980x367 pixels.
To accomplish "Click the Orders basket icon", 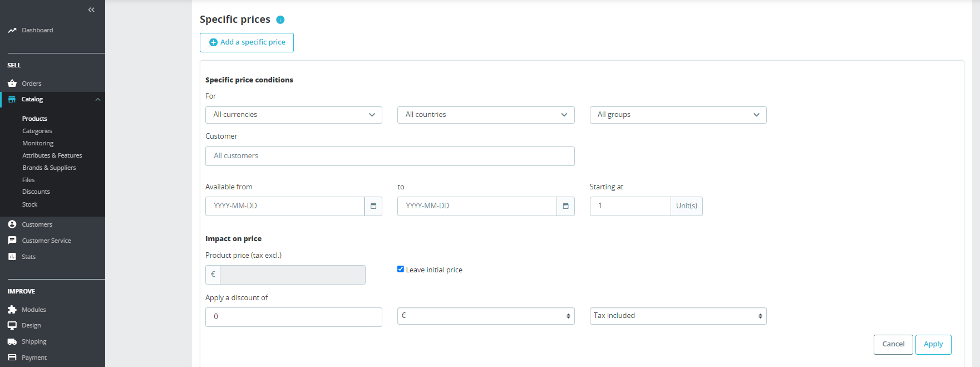I will point(12,84).
